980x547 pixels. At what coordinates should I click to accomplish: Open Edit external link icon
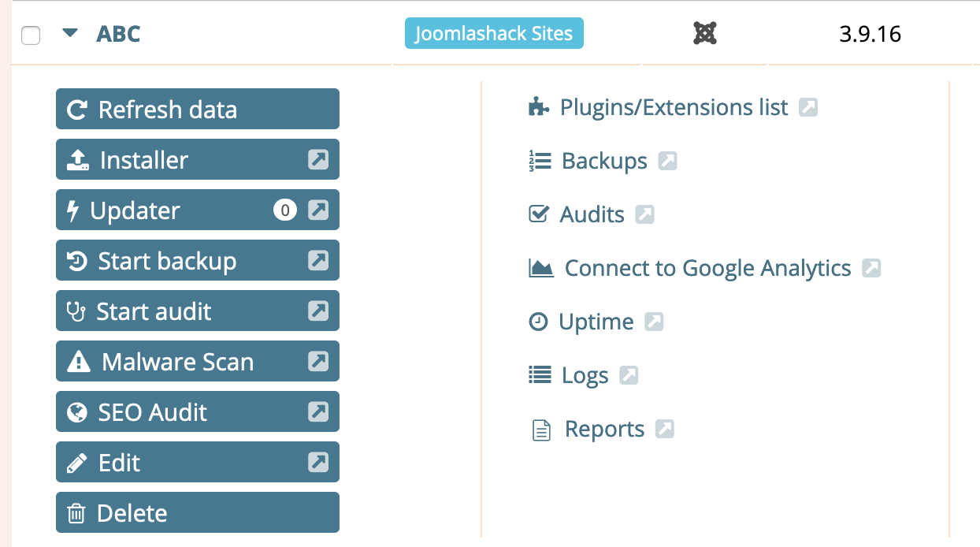[318, 463]
